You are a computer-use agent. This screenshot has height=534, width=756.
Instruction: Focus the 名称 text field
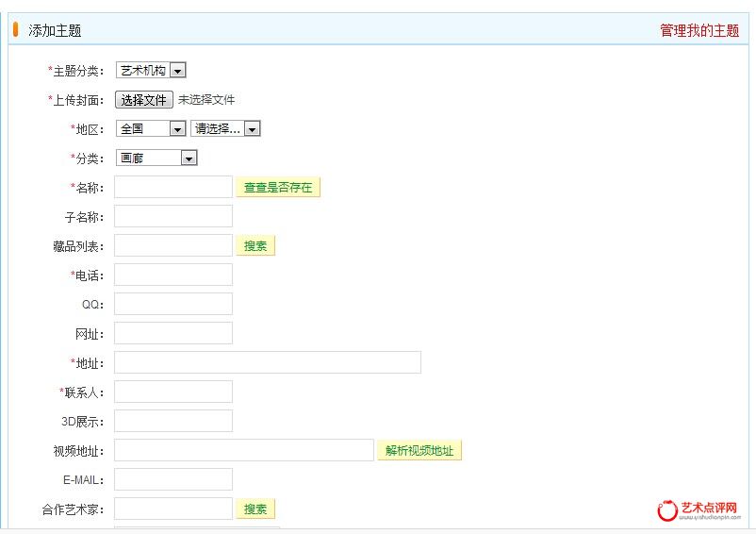173,187
